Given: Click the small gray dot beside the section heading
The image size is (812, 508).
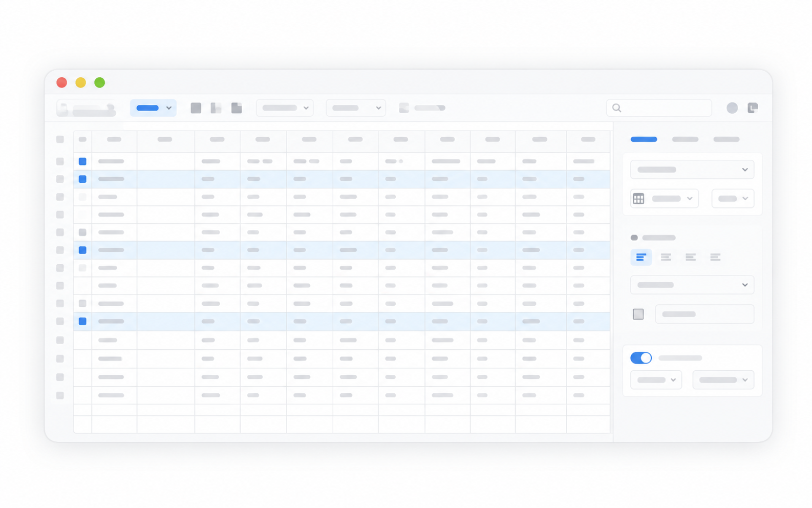Looking at the screenshot, I should coord(634,238).
